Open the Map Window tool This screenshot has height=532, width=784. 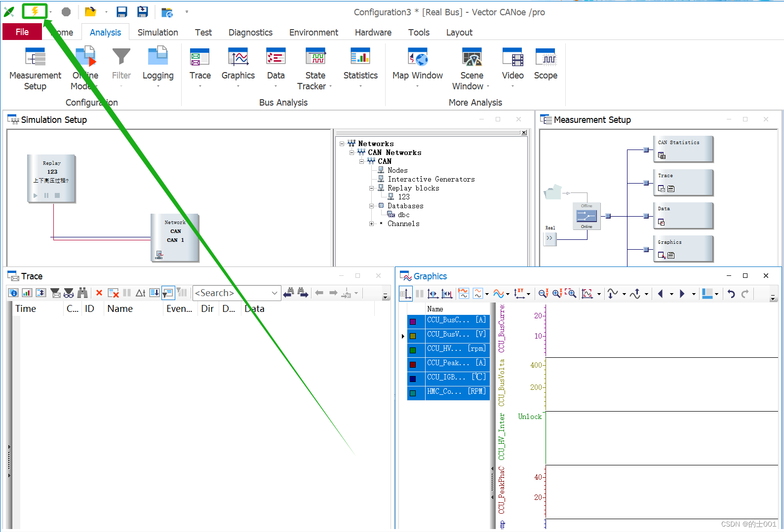point(418,68)
